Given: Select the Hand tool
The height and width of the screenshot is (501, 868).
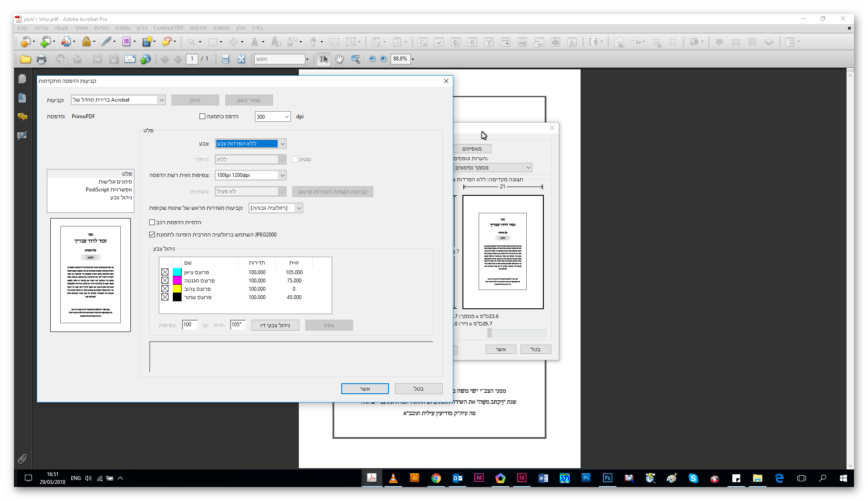Looking at the screenshot, I should pos(339,59).
